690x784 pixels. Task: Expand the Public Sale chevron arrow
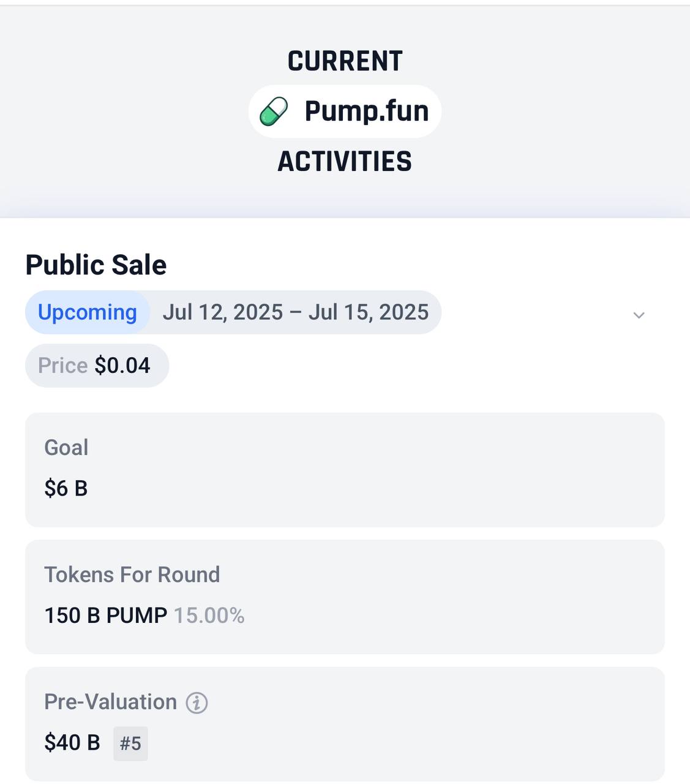639,315
